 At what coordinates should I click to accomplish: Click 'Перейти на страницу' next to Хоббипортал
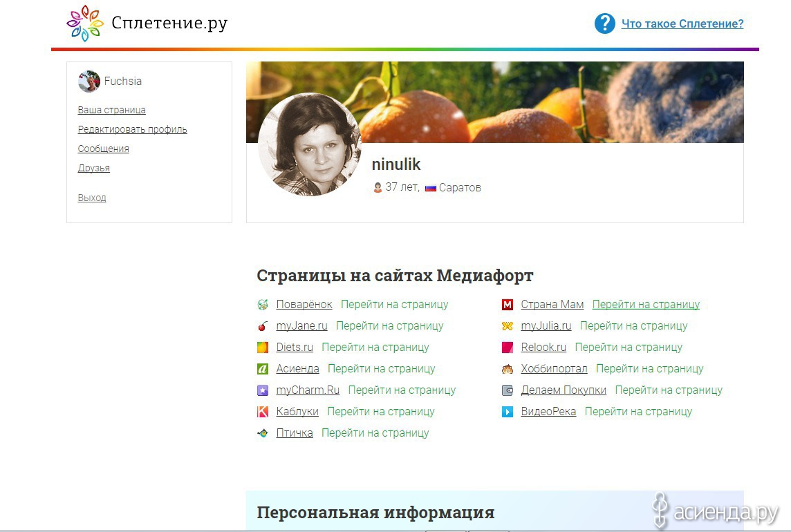(x=650, y=369)
